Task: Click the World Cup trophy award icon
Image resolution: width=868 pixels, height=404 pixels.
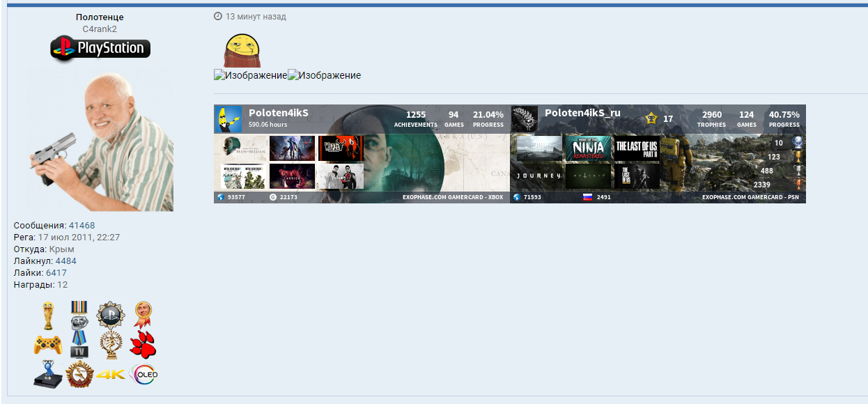Action: pyautogui.click(x=47, y=316)
